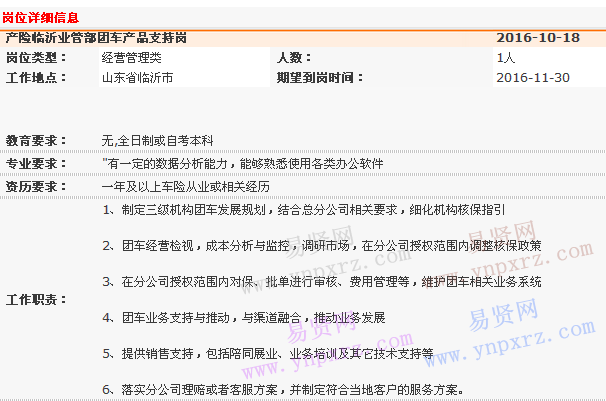Select the 有一定的数据分析能力 requirement text

click(243, 164)
